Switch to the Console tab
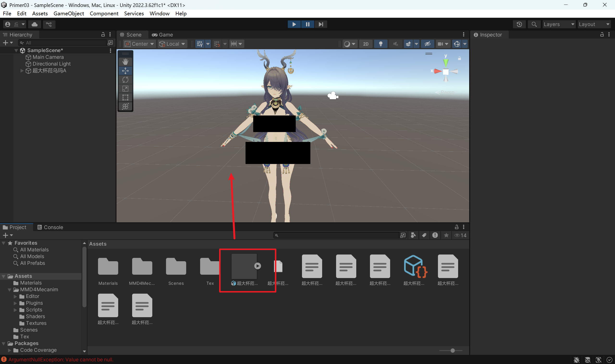The width and height of the screenshot is (615, 364). tap(50, 227)
